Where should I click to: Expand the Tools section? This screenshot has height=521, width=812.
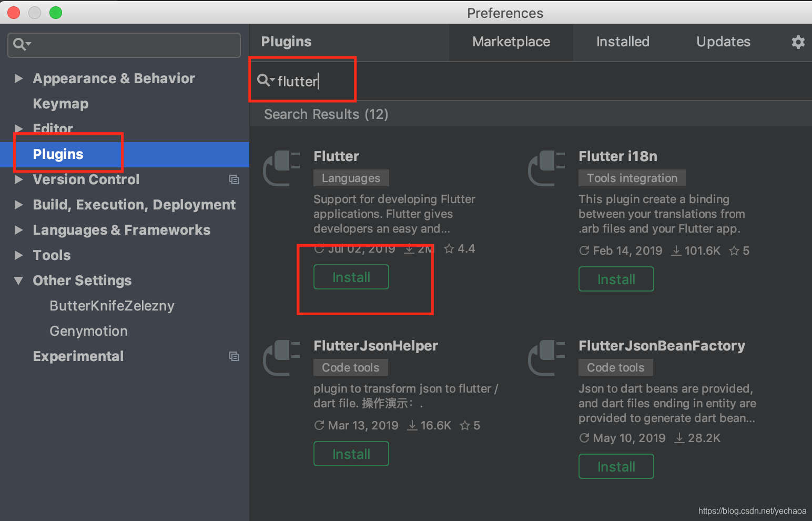(19, 255)
